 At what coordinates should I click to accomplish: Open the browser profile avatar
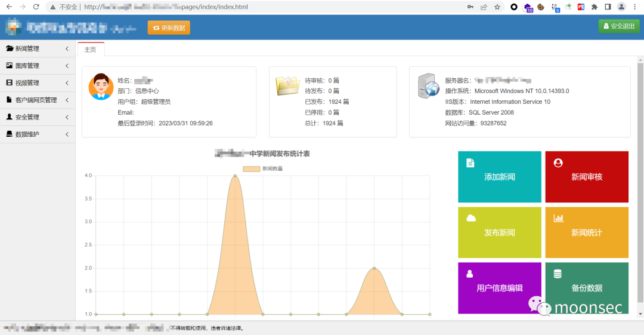coord(621,7)
